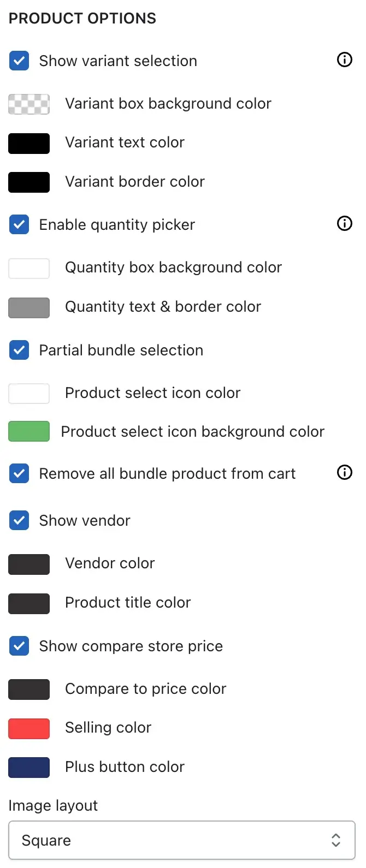Image resolution: width=366 pixels, height=868 pixels.
Task: Open navy Plus button color swatch
Action: [x=29, y=767]
